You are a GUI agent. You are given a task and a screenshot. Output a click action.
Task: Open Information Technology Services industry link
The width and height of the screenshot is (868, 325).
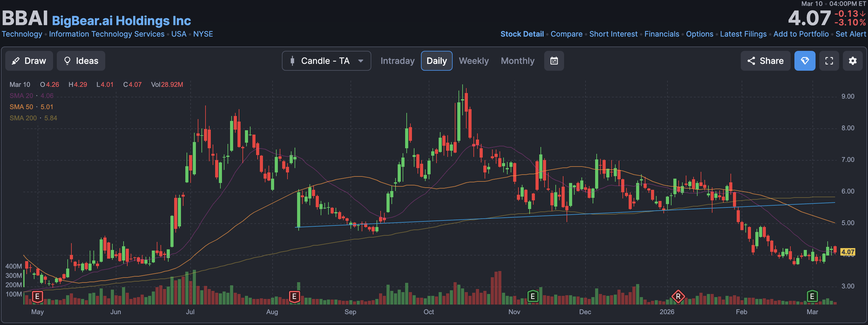tap(107, 34)
